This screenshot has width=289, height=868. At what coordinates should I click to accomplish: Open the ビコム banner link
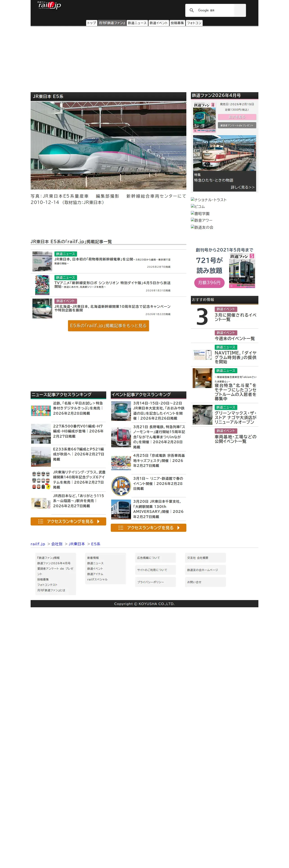pos(198,207)
